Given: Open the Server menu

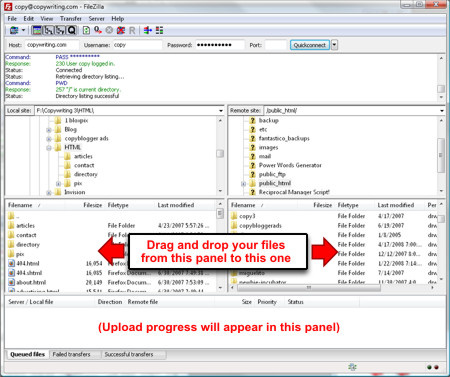Looking at the screenshot, I should tap(96, 19).
